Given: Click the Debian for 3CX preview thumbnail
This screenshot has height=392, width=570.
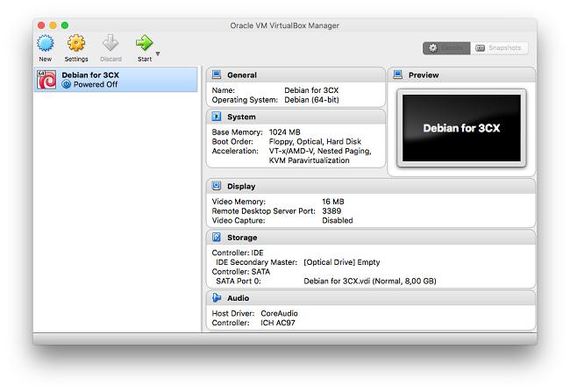Looking at the screenshot, I should point(461,128).
